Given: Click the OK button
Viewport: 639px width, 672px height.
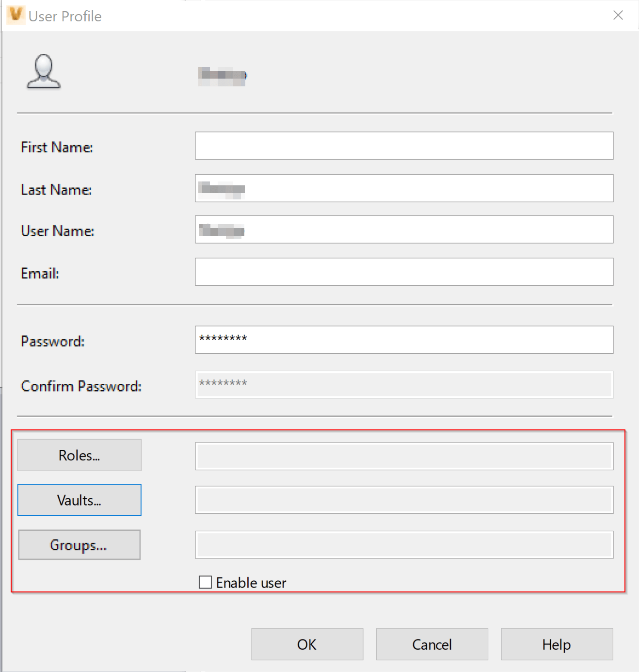Looking at the screenshot, I should [x=306, y=644].
